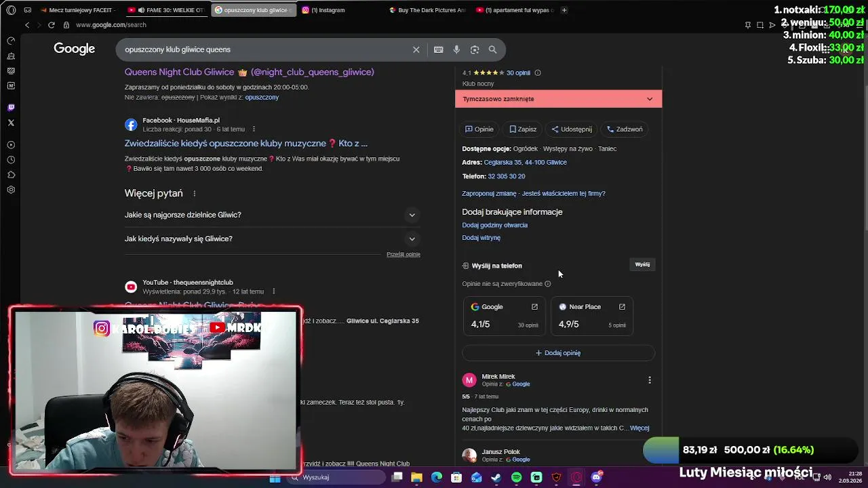Image resolution: width=868 pixels, height=488 pixels.
Task: Open Microsoft Edge from the taskbar
Action: point(437,477)
